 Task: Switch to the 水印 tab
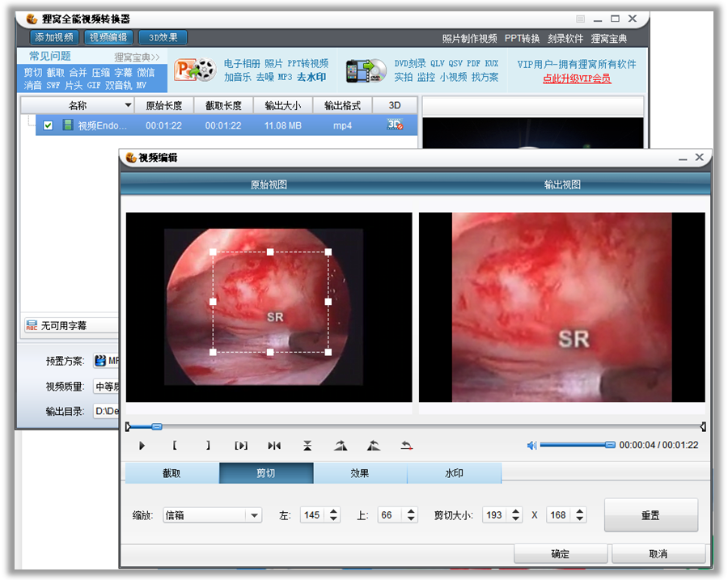pyautogui.click(x=454, y=473)
